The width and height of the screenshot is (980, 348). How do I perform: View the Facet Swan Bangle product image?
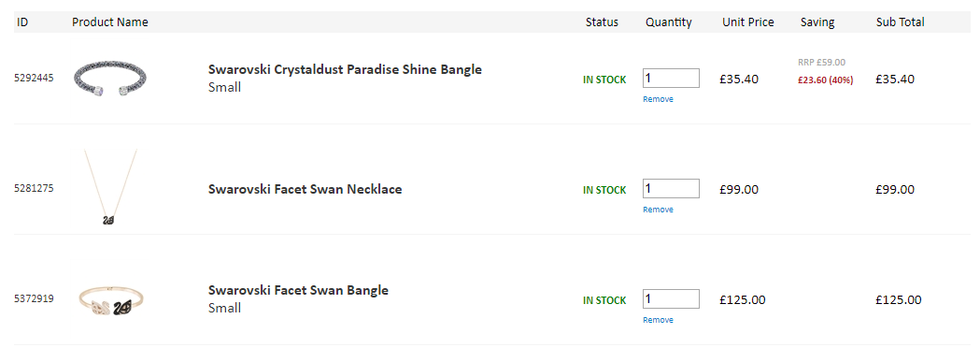pyautogui.click(x=111, y=301)
